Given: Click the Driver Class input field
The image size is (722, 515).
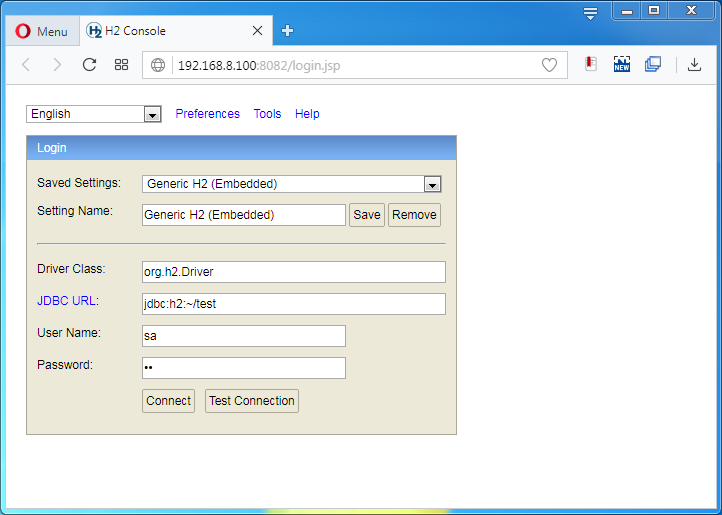Looking at the screenshot, I should pos(294,272).
